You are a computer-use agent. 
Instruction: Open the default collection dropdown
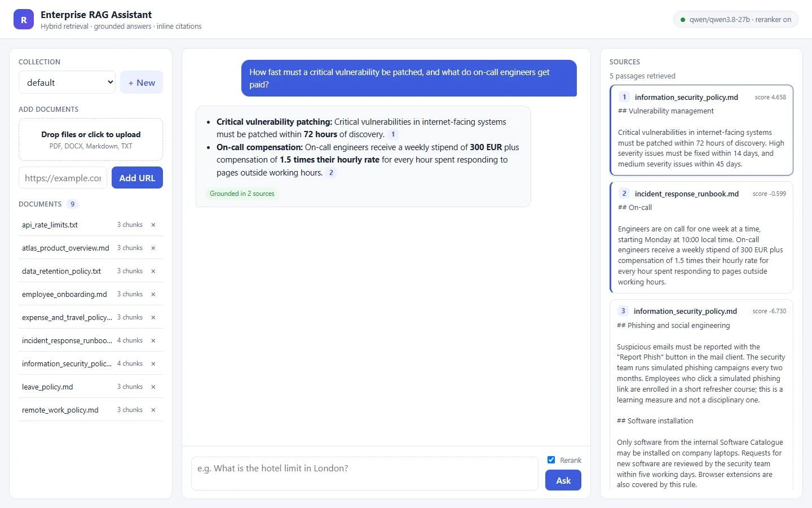(67, 82)
